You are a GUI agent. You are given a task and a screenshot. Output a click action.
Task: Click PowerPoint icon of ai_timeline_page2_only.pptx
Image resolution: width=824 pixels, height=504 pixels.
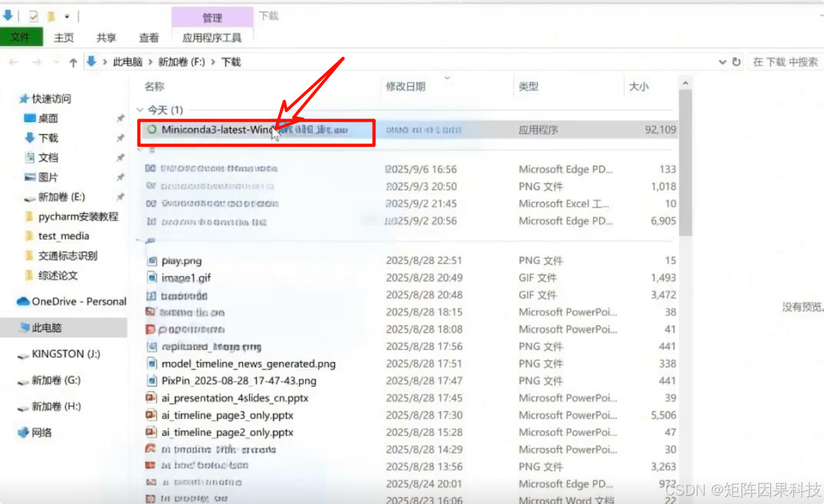tap(151, 432)
